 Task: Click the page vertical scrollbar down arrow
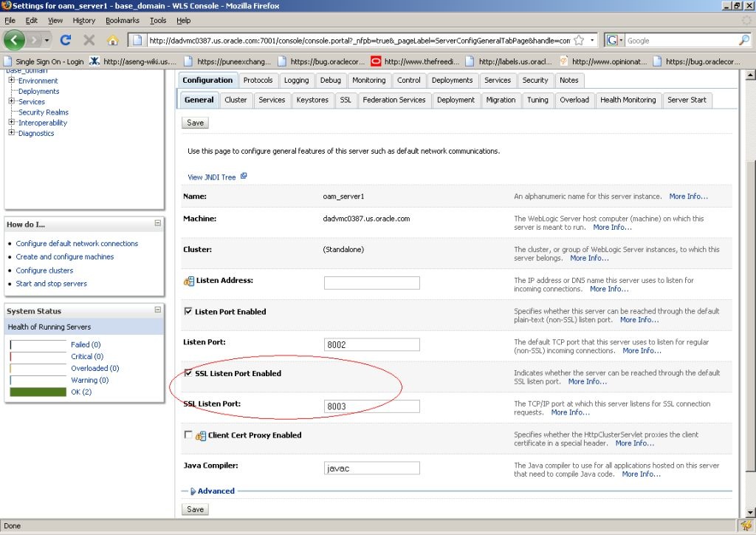click(750, 512)
